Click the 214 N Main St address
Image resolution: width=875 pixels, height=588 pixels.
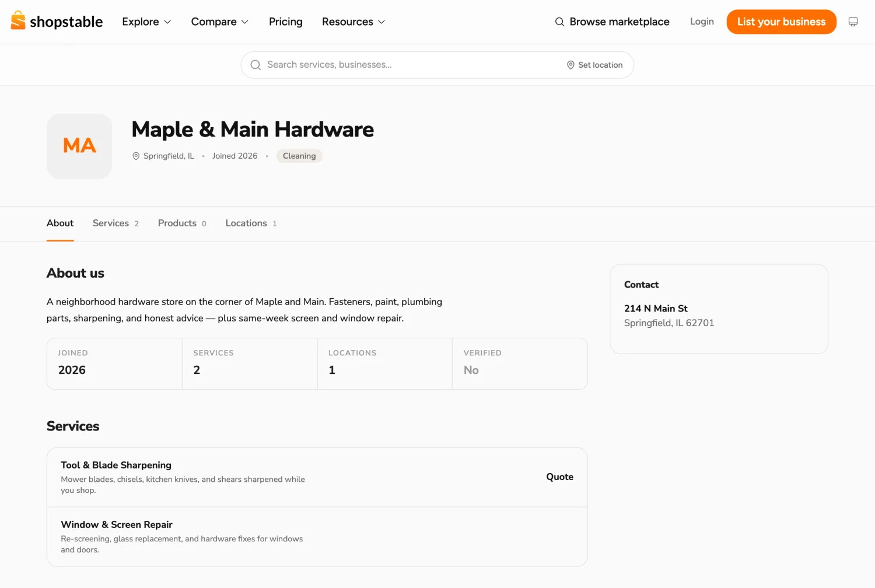(656, 309)
